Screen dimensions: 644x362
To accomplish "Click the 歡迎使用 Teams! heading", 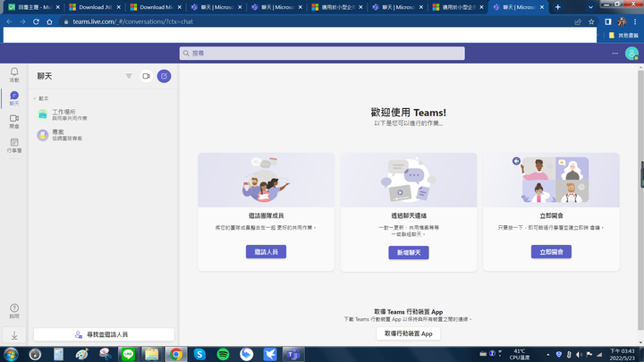I will pyautogui.click(x=408, y=112).
